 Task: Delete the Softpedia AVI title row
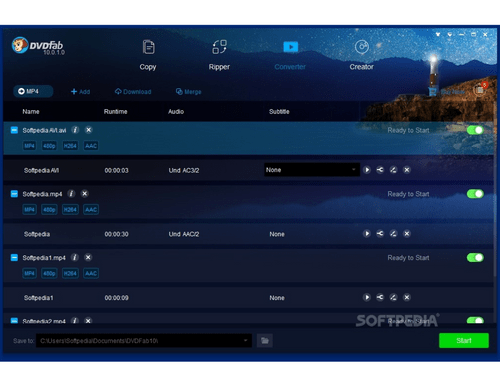[x=407, y=170]
